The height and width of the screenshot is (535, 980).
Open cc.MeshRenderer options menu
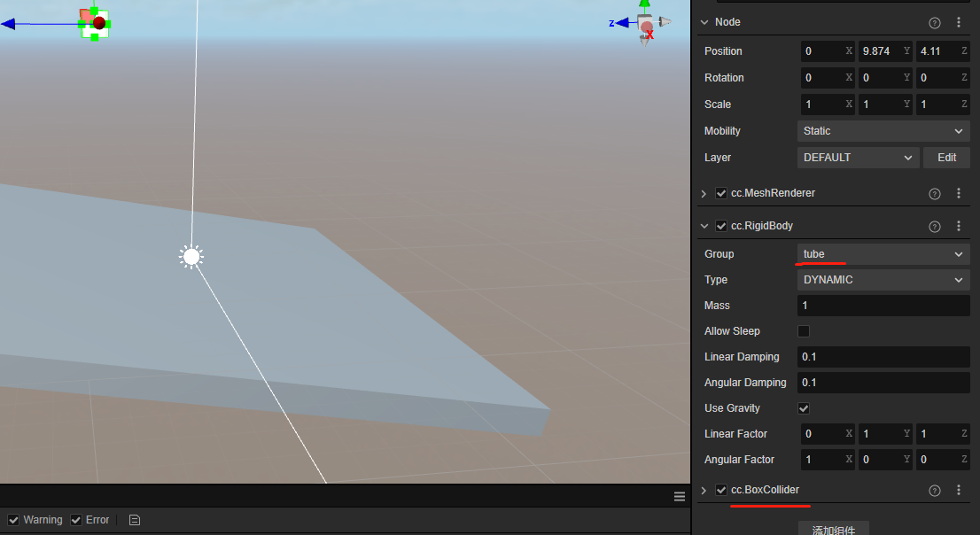959,193
